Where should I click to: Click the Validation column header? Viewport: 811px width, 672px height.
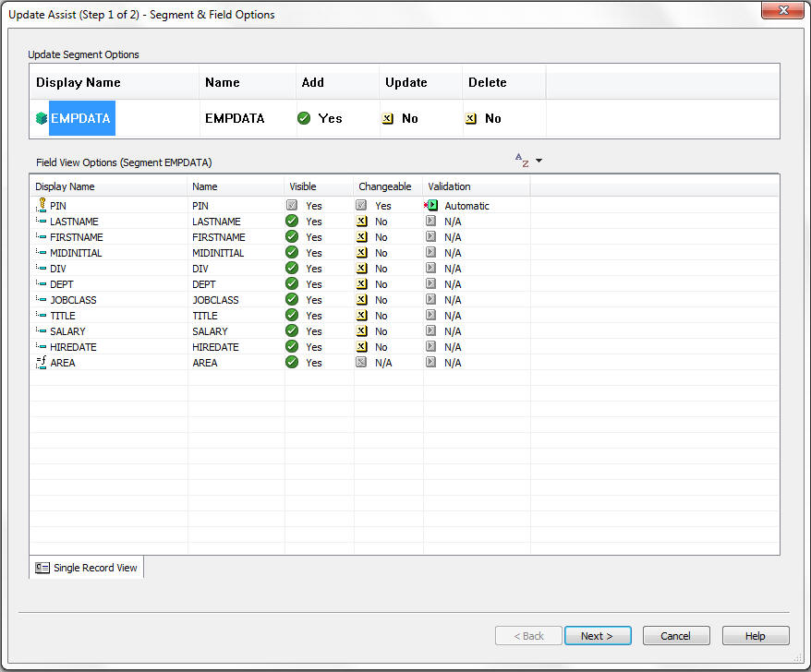coord(449,186)
